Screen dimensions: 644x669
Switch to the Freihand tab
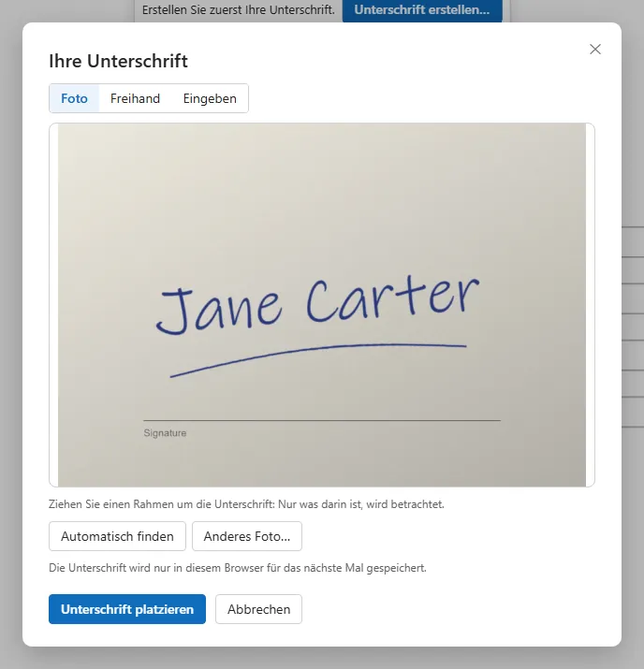136,98
